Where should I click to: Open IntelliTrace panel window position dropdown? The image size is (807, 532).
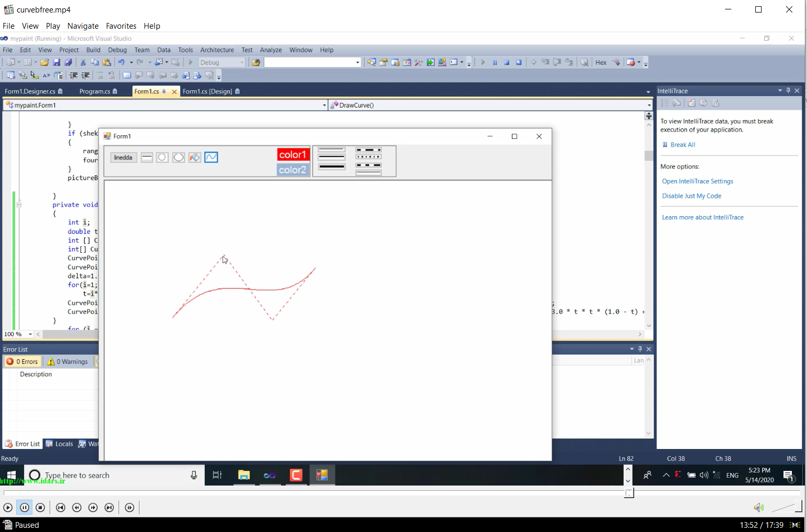tap(780, 90)
